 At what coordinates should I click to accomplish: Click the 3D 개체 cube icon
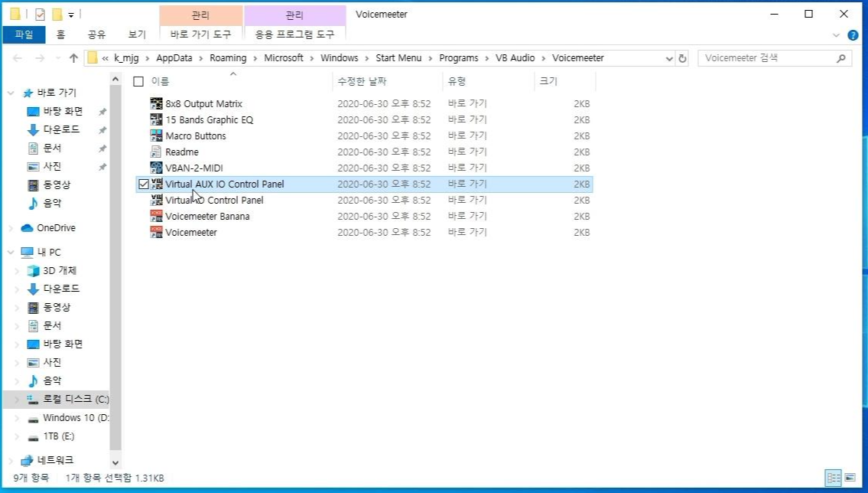click(x=33, y=270)
